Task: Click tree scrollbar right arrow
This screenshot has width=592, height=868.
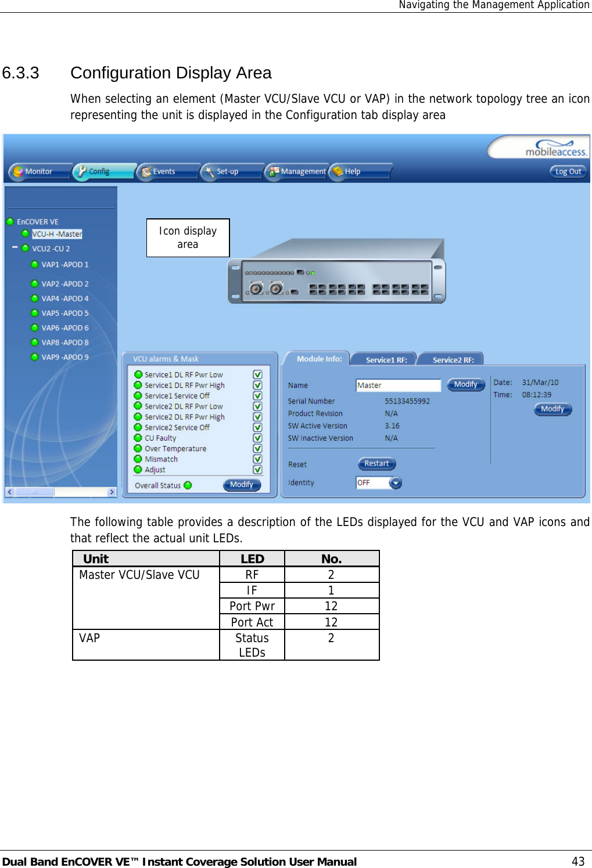Action: 112,492
